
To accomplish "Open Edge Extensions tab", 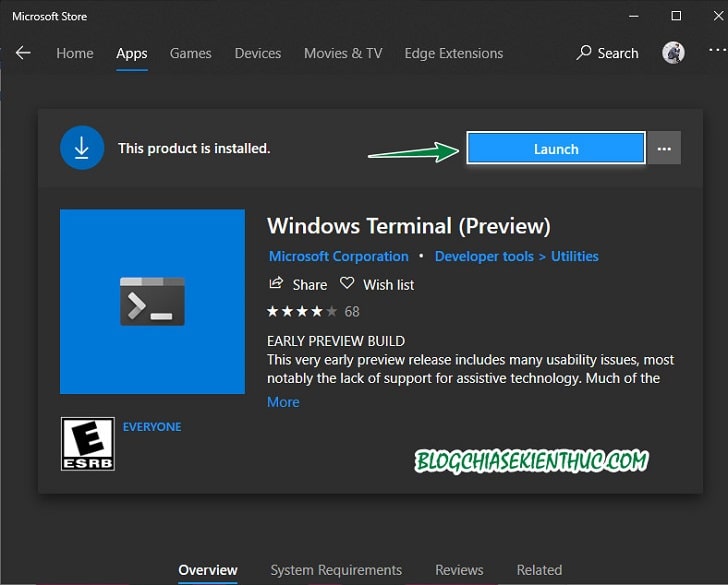I will pos(454,53).
